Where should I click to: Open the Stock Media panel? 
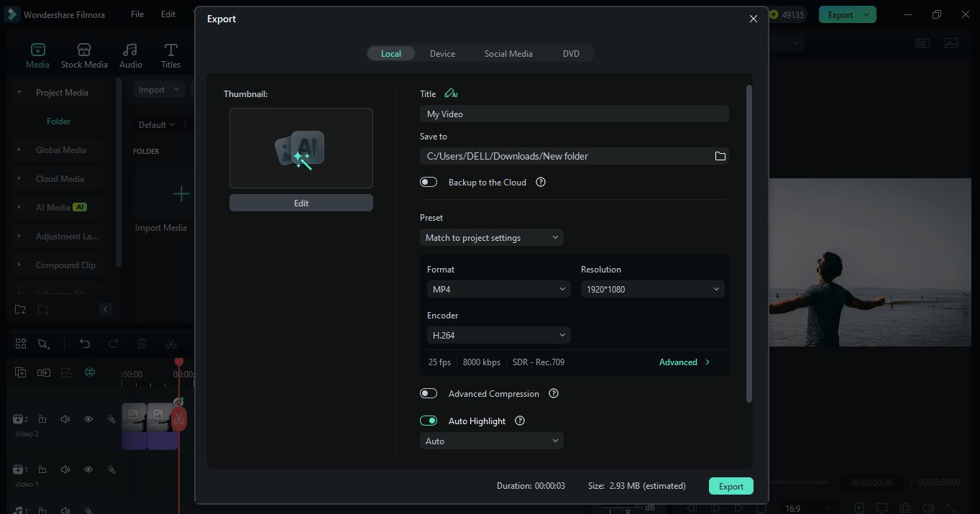pos(84,55)
